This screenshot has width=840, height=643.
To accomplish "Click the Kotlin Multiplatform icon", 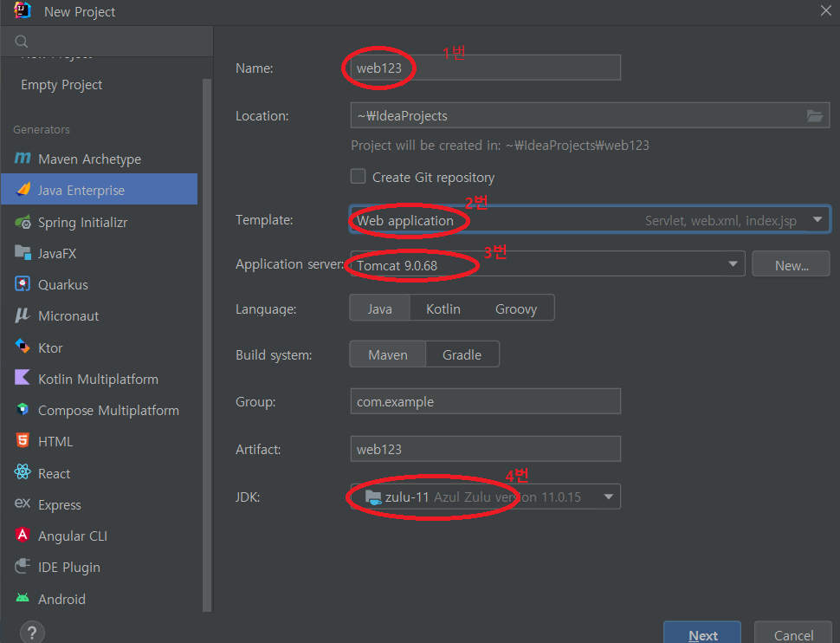I will [x=23, y=378].
